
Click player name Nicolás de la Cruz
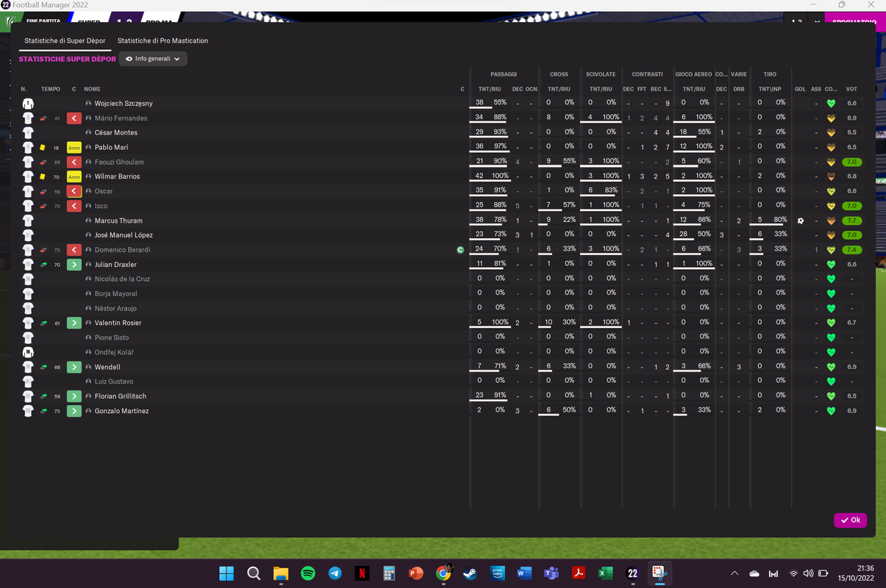pos(122,279)
